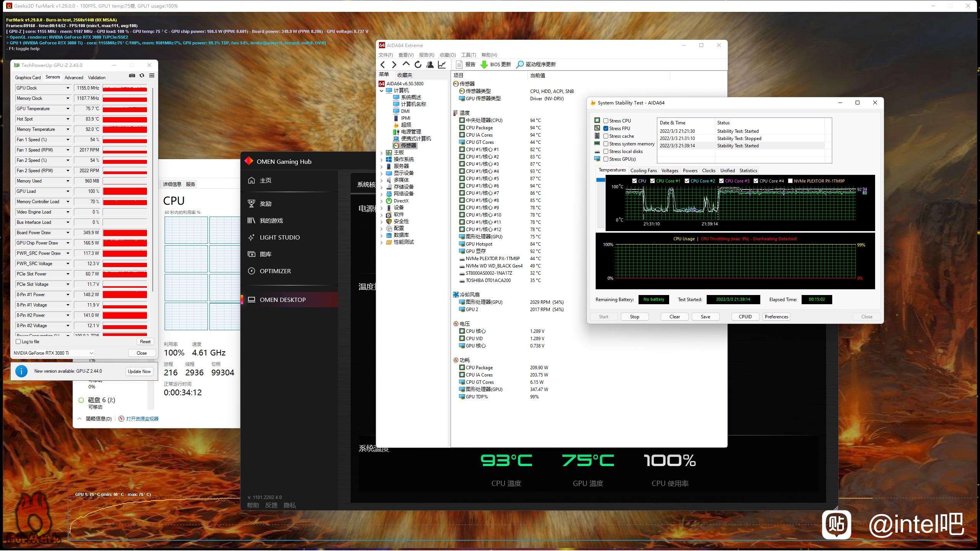Image resolution: width=980 pixels, height=551 pixels.
Task: Click the OMEN Gaming Hub diamond logo
Action: coord(249,161)
